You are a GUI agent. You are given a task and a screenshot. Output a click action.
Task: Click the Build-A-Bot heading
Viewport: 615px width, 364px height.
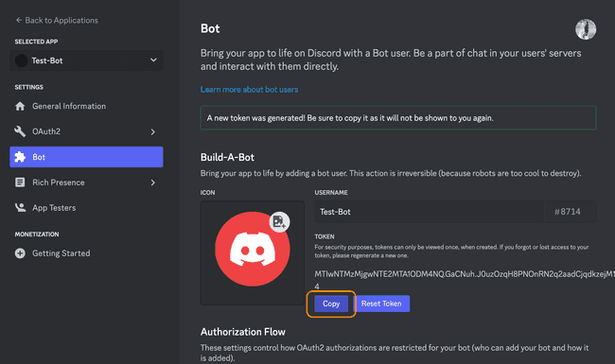[x=227, y=158]
